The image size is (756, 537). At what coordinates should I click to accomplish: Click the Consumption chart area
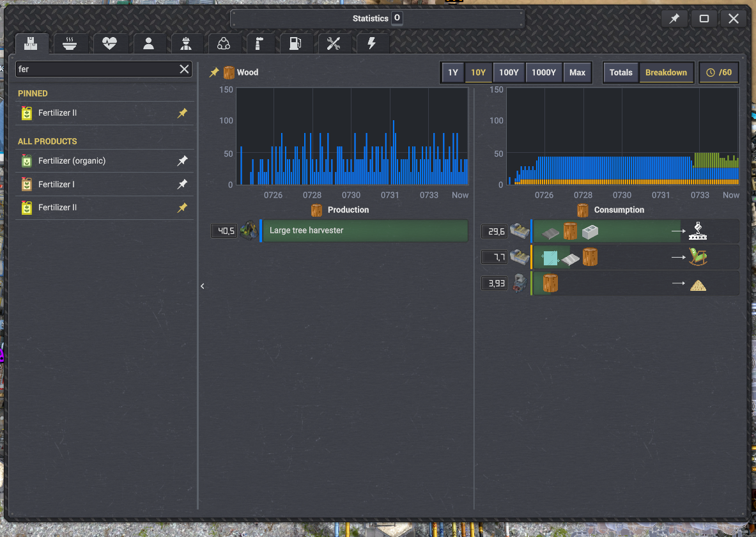click(622, 137)
